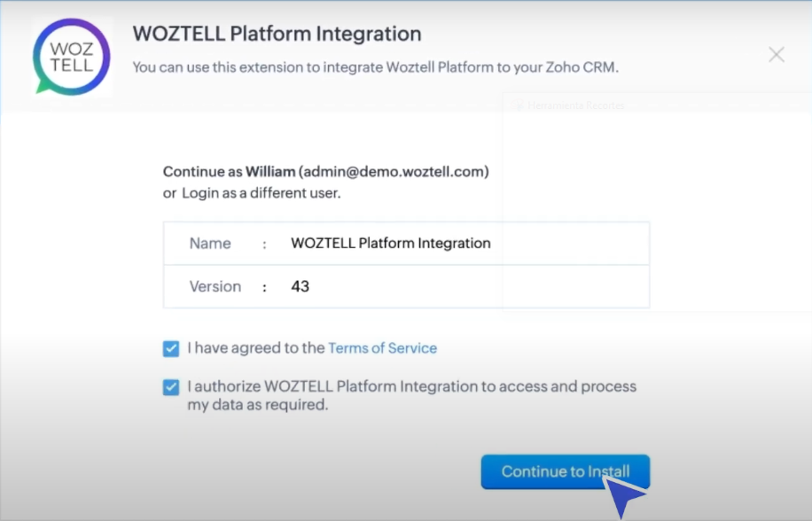Click the 'I authorize WOZTELL Platform Integration' label text
The width and height of the screenshot is (812, 521).
coord(411,386)
